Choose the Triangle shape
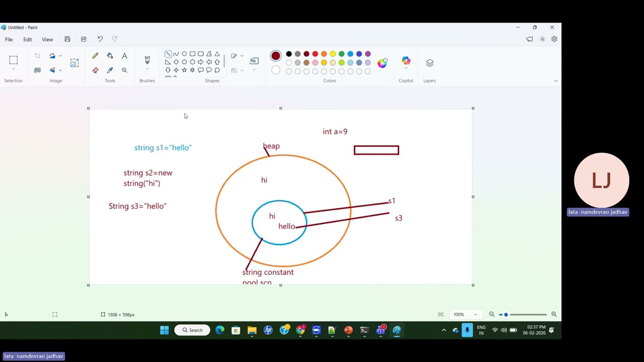Viewport: 644px width, 362px height. pyautogui.click(x=217, y=54)
